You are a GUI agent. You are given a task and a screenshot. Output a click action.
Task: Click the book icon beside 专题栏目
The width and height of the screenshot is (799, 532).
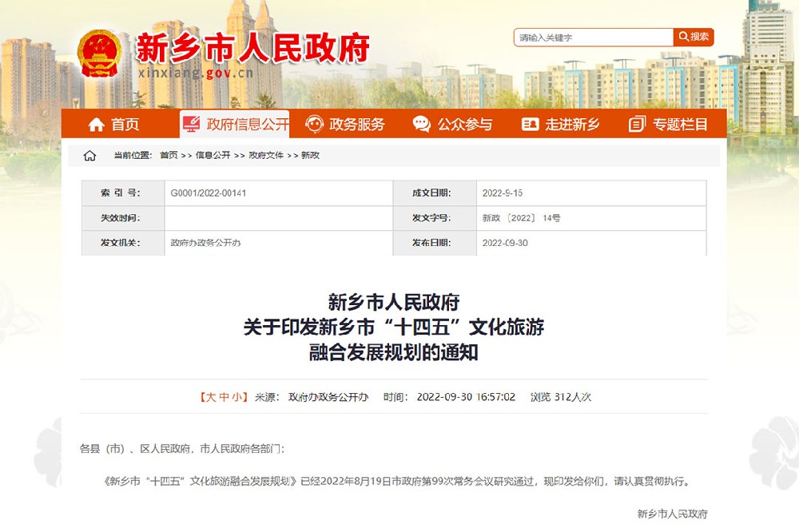coord(635,124)
